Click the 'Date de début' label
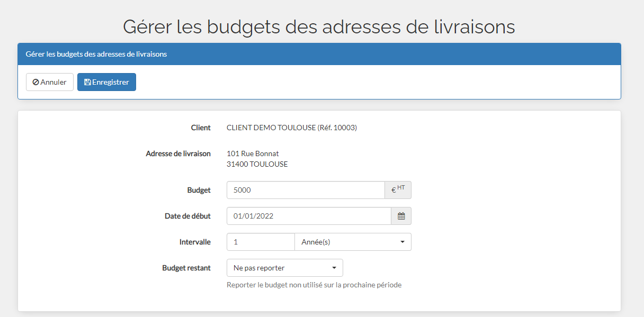 coord(187,216)
